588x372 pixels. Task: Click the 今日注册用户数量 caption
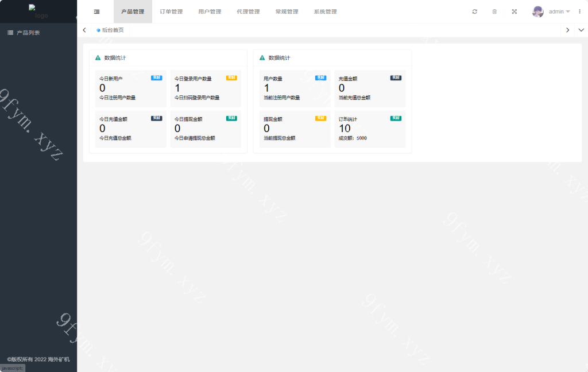(x=117, y=98)
